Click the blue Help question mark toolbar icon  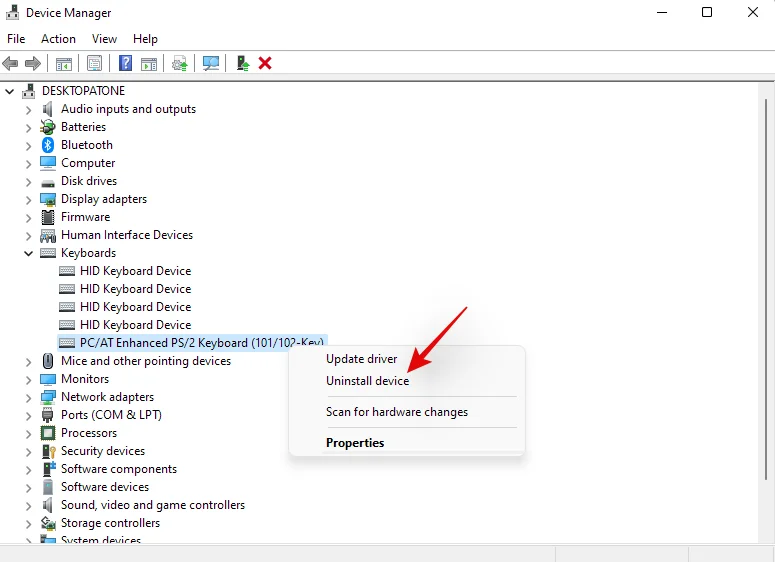point(125,63)
